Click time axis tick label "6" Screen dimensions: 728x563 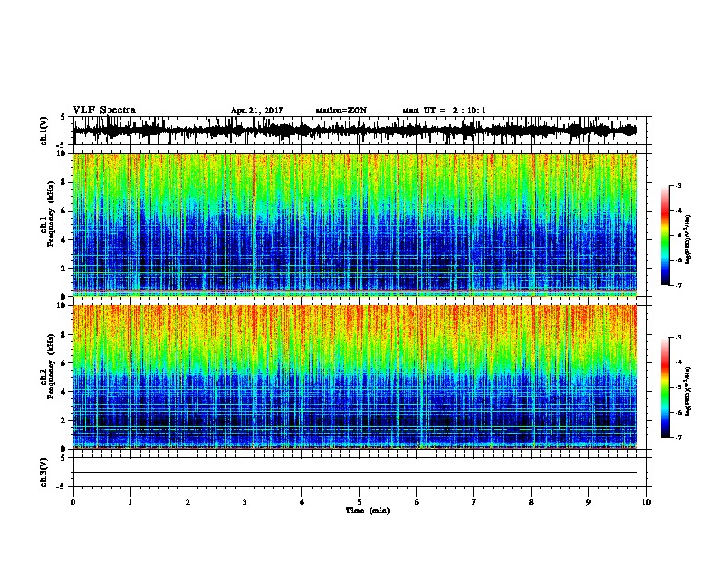[x=417, y=502]
